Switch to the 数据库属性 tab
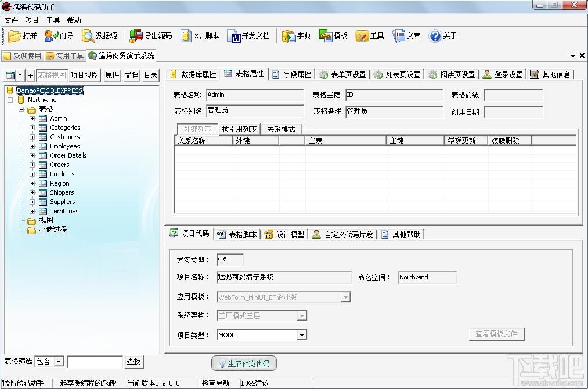 click(193, 75)
